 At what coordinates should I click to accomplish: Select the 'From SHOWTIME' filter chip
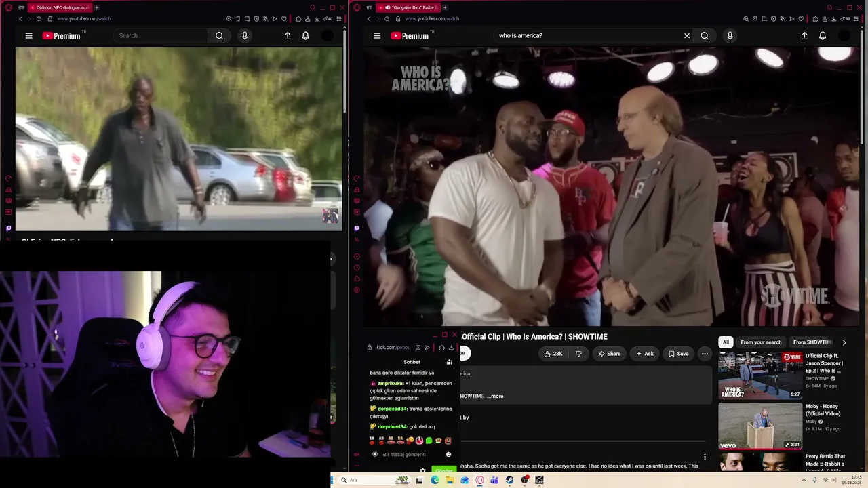click(x=812, y=342)
